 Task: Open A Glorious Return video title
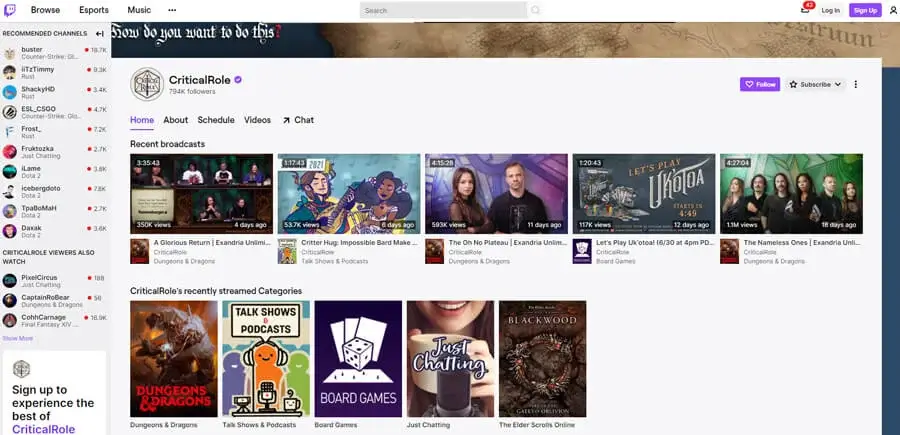212,243
